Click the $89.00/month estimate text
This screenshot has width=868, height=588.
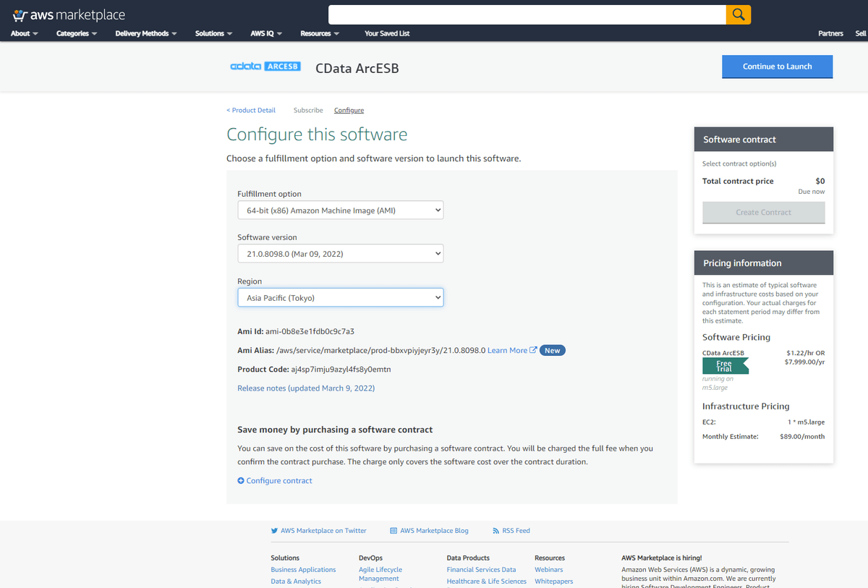click(802, 437)
